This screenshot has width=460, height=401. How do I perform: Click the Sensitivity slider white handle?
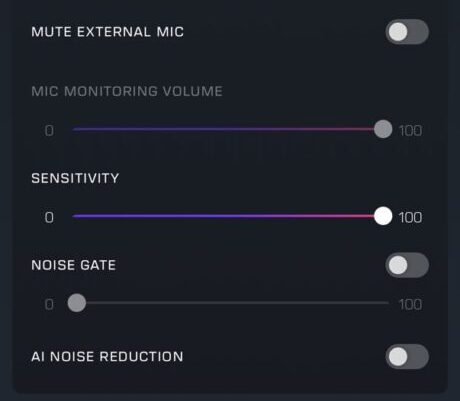tap(383, 216)
